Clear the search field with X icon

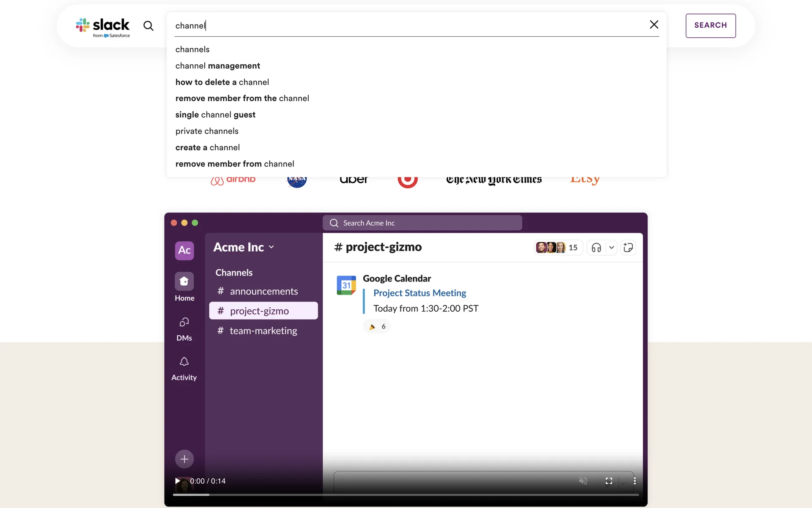(x=654, y=25)
